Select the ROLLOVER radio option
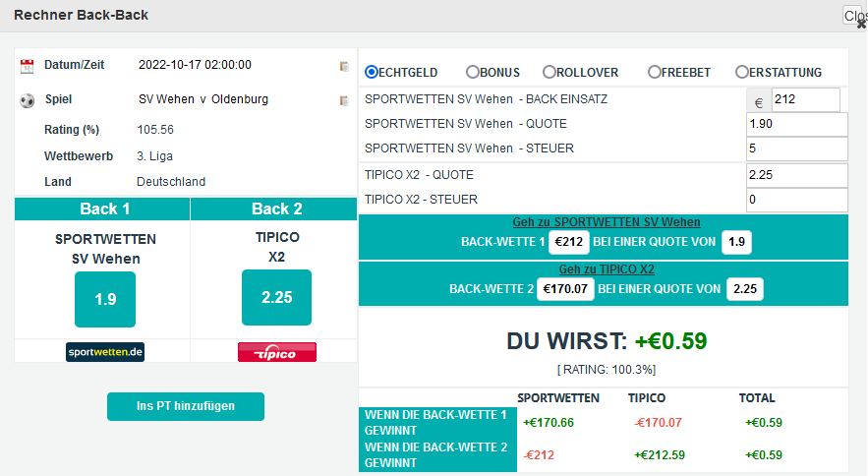This screenshot has width=868, height=476. click(x=550, y=72)
